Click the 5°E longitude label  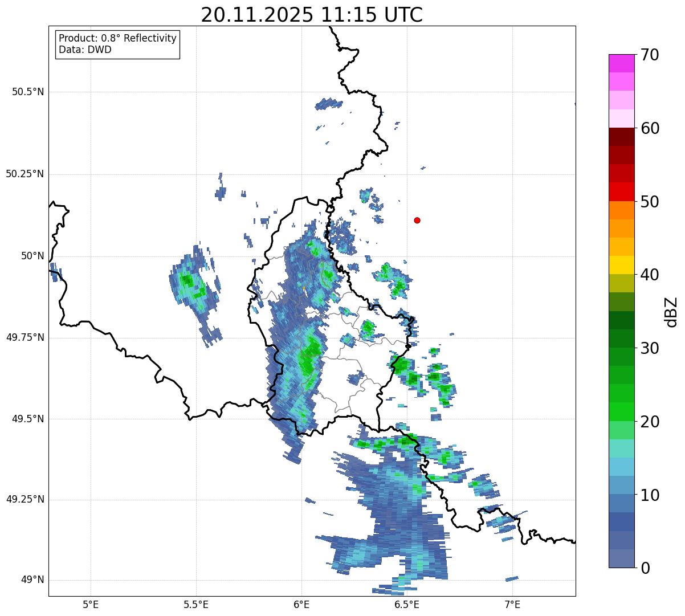coord(91,604)
